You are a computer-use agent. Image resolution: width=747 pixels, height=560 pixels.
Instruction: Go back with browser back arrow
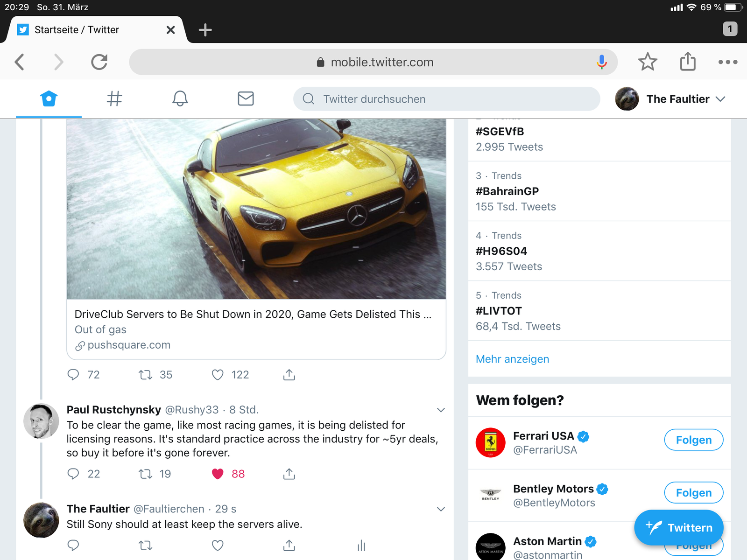click(19, 62)
